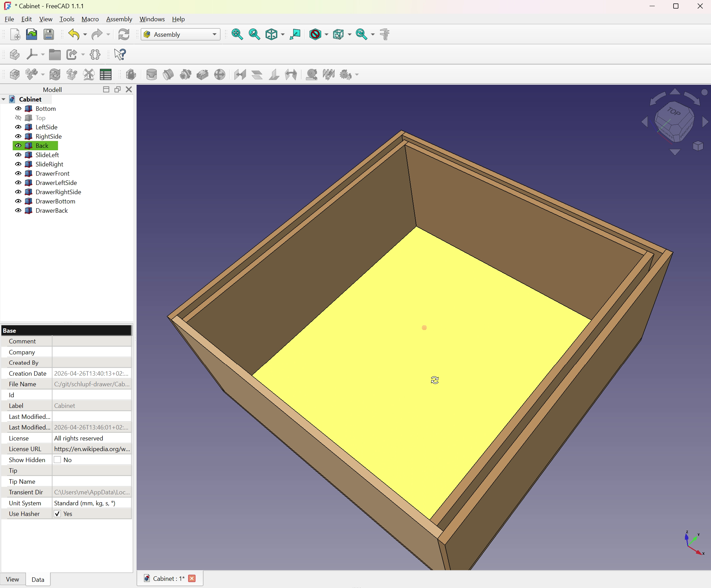
Task: Switch to the View property tab
Action: (12, 579)
